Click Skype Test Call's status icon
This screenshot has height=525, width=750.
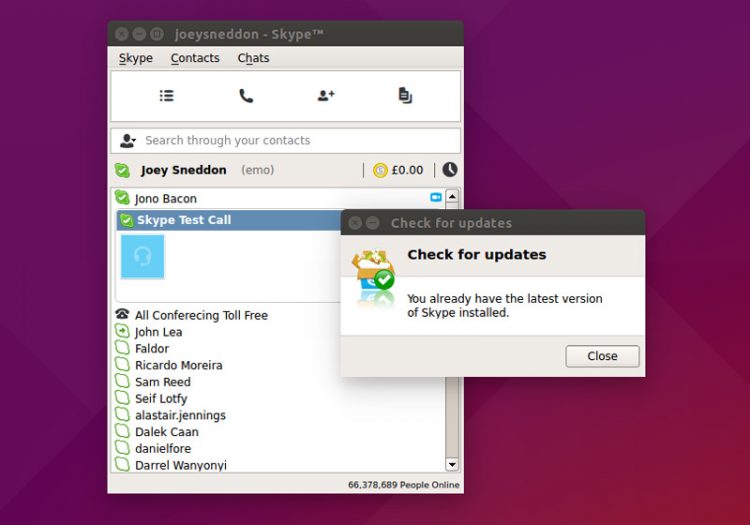click(126, 220)
